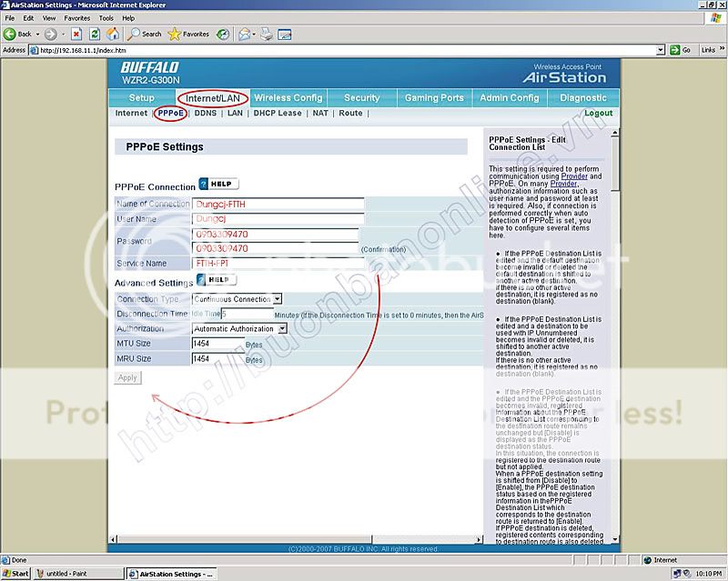Click the Idle Time minutes field

click(247, 315)
